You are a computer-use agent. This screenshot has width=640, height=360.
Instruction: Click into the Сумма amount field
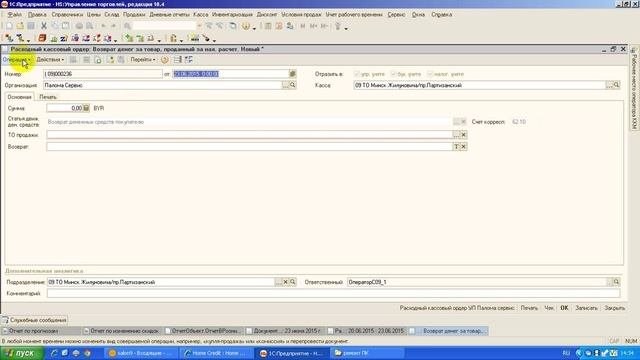point(65,108)
